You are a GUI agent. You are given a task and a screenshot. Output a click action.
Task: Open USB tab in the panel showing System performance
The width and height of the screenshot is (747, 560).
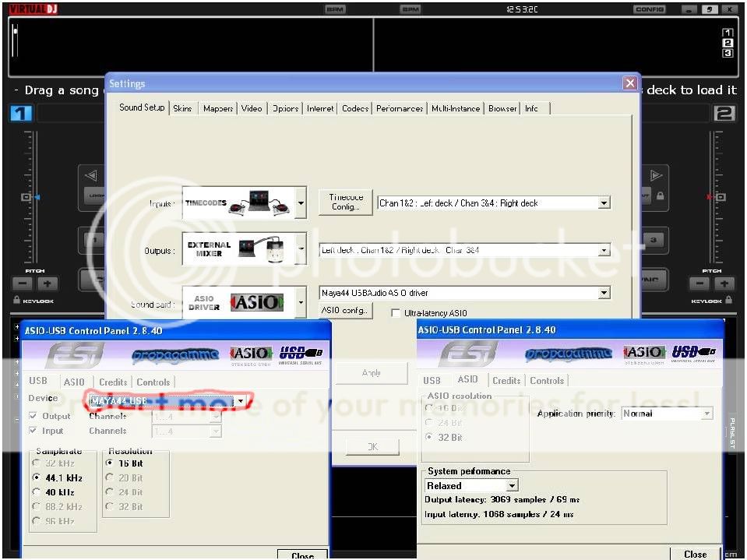(432, 381)
